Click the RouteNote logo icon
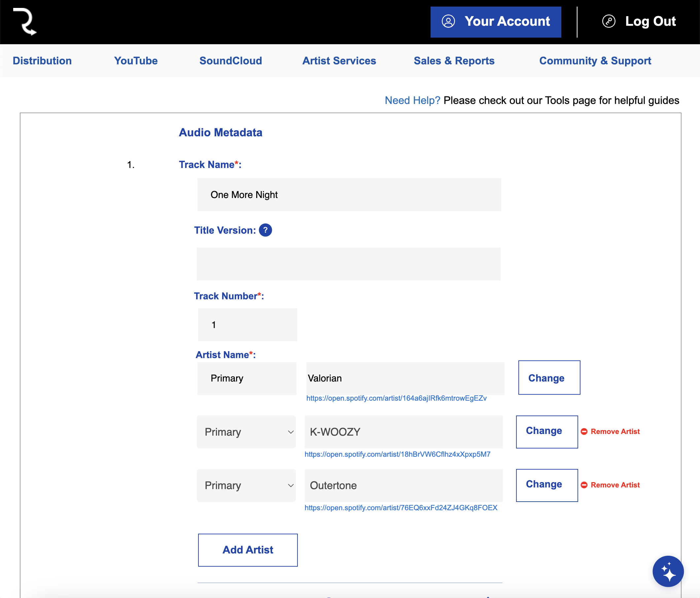This screenshot has height=598, width=700. click(x=25, y=21)
